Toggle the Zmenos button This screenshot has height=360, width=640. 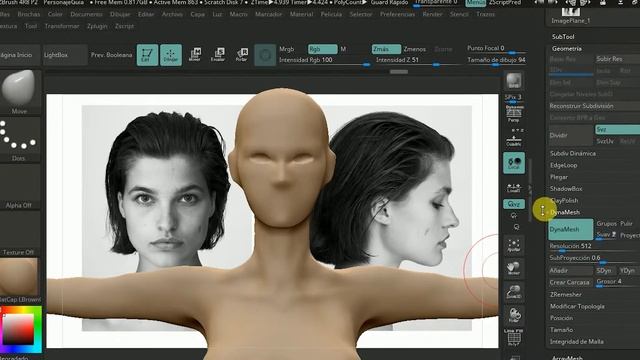415,49
